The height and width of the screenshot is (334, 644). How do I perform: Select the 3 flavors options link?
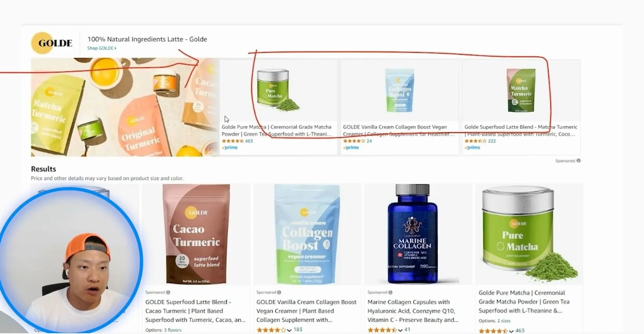[173, 330]
